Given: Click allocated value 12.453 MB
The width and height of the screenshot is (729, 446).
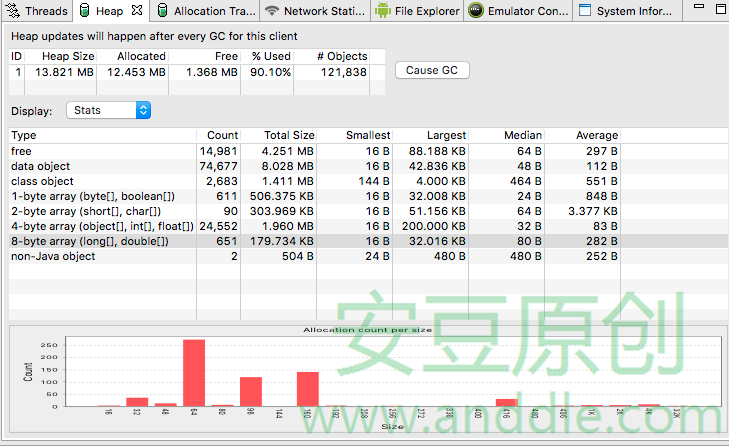Looking at the screenshot, I should pos(136,72).
